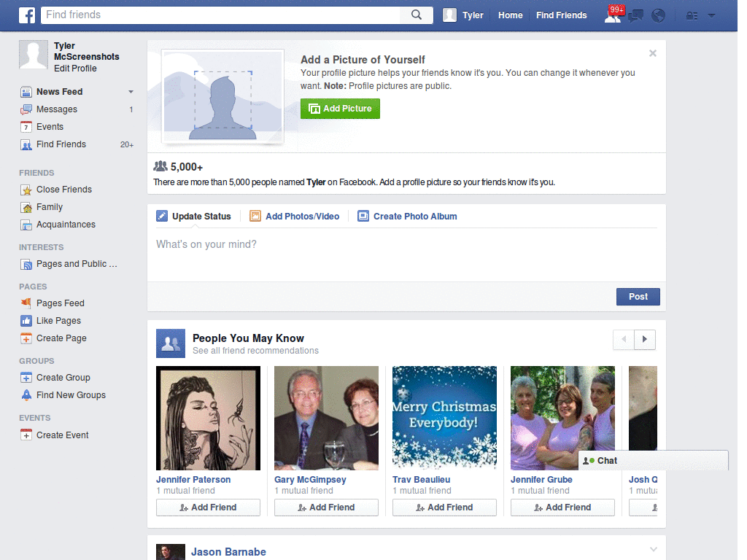Viewport: 747px width, 560px height.
Task: Open Edit Profile link
Action: pyautogui.click(x=75, y=69)
